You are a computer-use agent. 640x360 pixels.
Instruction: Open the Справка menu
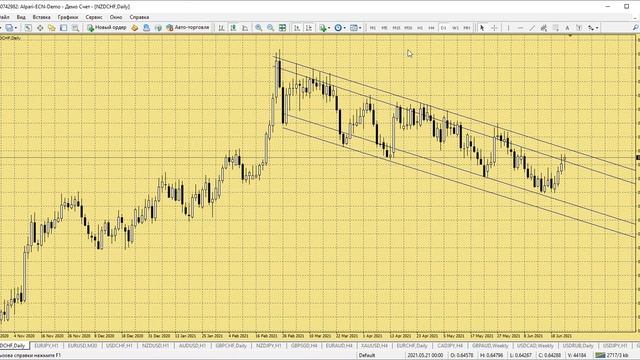(139, 17)
